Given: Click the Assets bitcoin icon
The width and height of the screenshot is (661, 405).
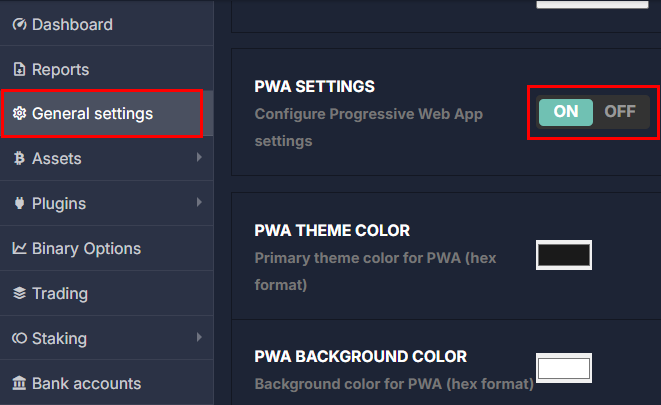Looking at the screenshot, I should pyautogui.click(x=19, y=158).
